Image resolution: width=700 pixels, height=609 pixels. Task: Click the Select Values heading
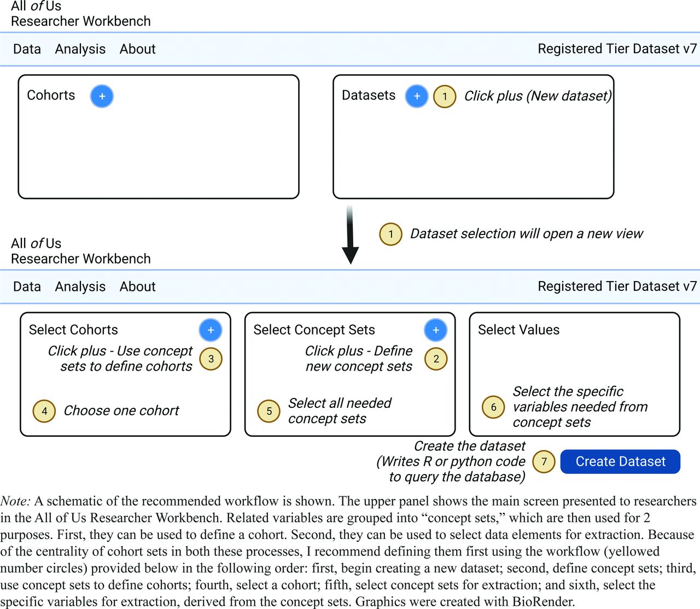pyautogui.click(x=518, y=330)
